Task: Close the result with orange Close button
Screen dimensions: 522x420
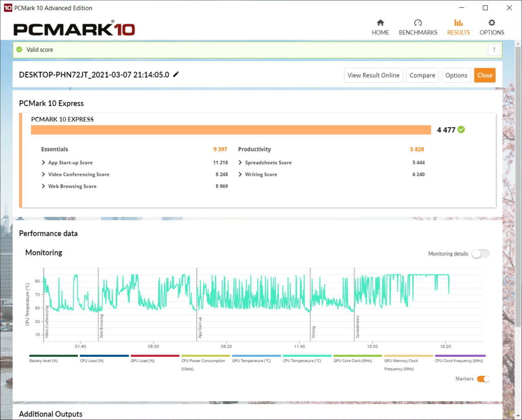Action: point(485,75)
